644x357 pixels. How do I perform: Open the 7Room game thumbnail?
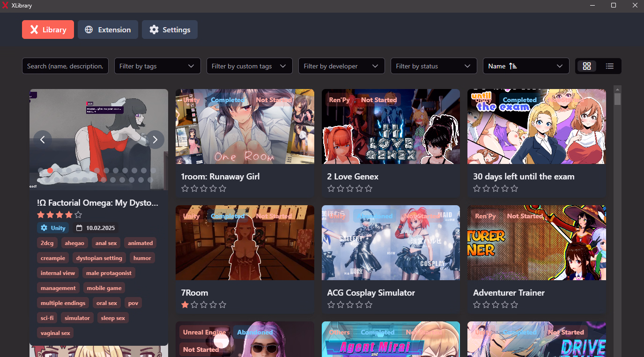click(245, 243)
